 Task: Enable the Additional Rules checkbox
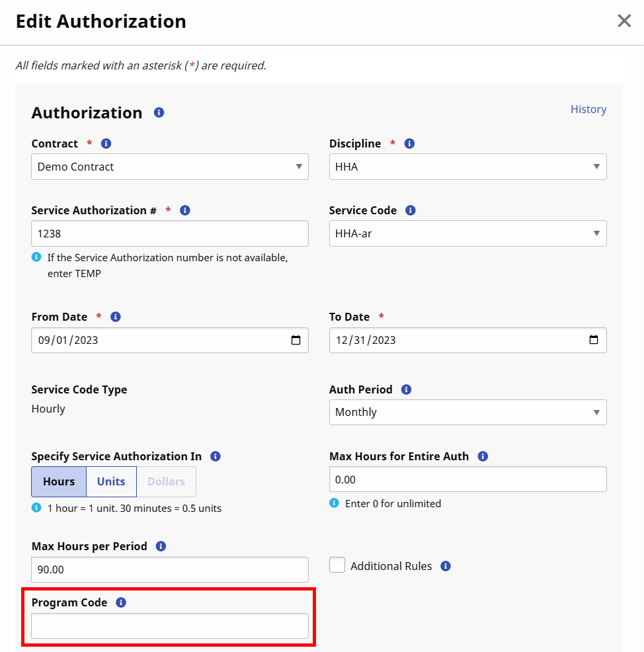tap(337, 565)
